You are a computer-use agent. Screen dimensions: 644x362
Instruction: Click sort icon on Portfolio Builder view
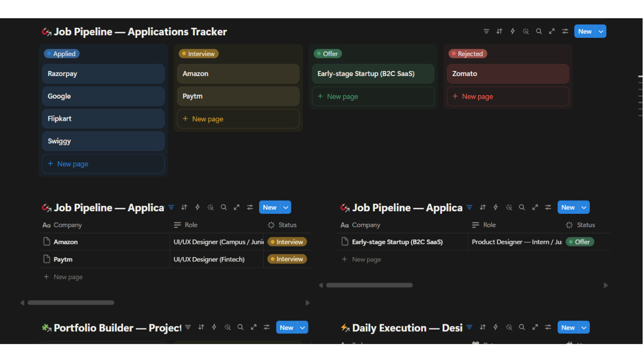tap(201, 327)
